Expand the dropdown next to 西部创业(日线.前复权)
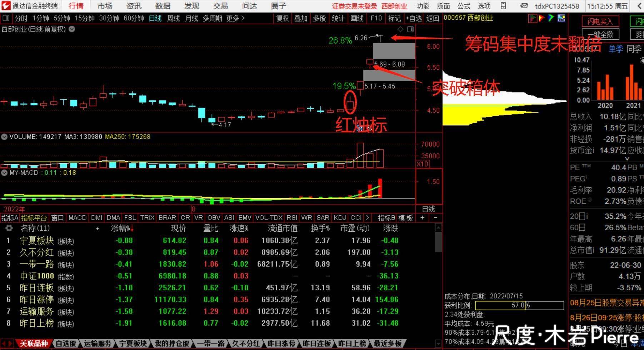644x350 pixels. coord(72,29)
